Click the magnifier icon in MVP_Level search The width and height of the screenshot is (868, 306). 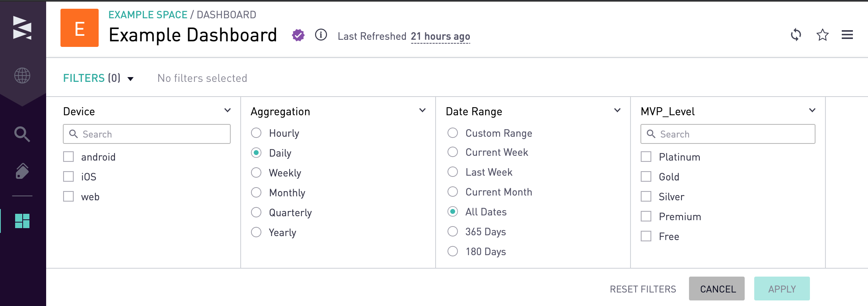[651, 134]
